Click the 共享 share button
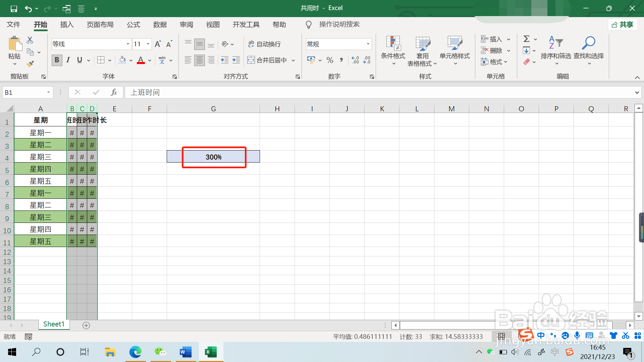Viewport: 644px width, 362px height. tap(623, 24)
